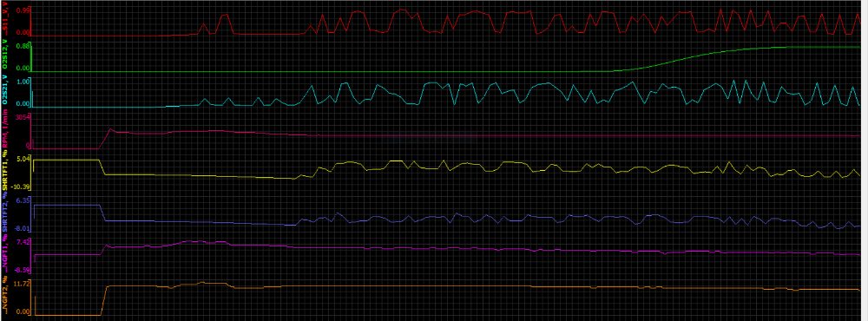Click the orange LONGFT2 trace step rise

tap(104, 300)
